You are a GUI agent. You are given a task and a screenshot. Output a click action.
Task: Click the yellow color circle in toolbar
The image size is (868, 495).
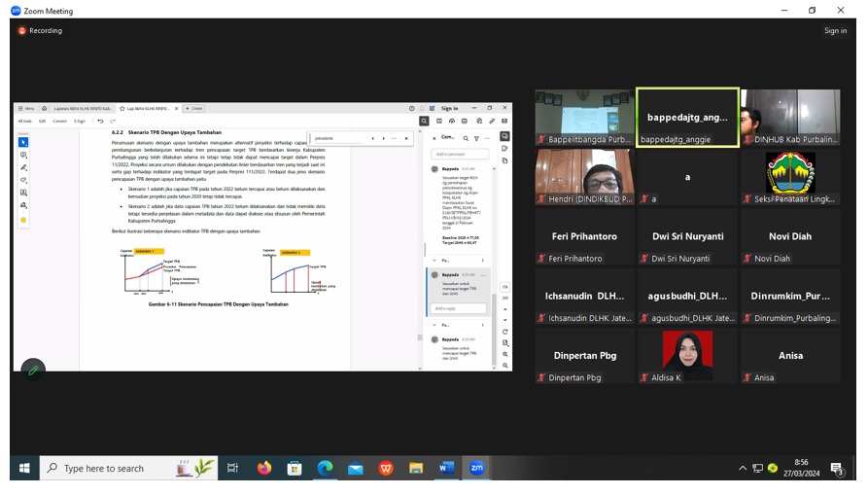click(x=23, y=220)
